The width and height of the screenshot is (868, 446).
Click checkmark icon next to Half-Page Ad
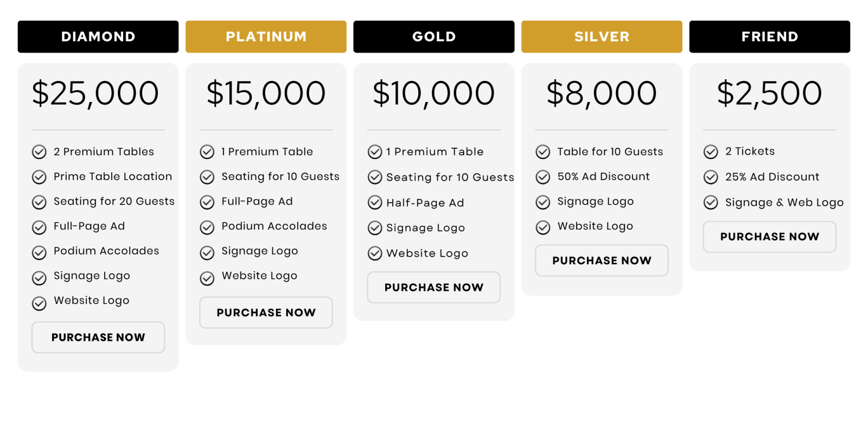(x=375, y=203)
